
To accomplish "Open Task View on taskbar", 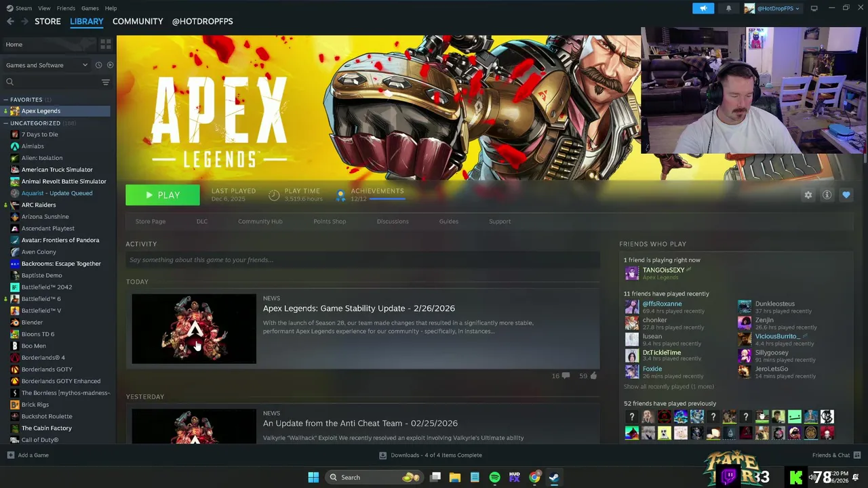I will point(435,477).
